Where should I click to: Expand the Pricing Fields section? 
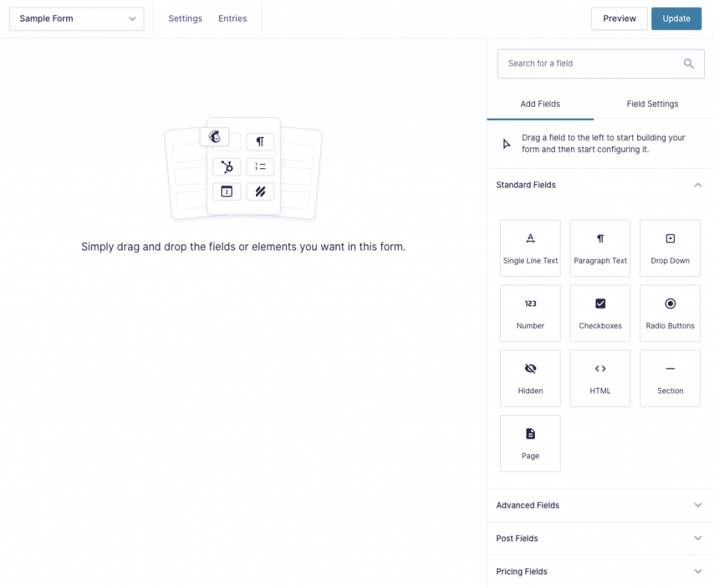(697, 571)
